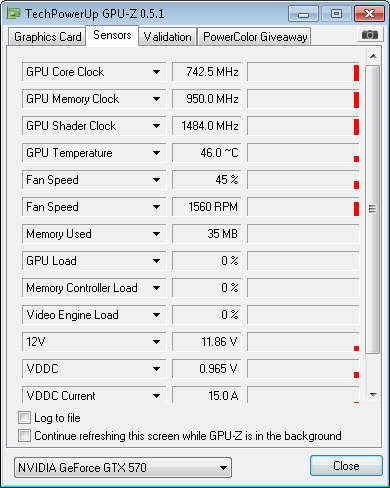Viewport: 390px width, 488px height.
Task: Click the scrollbar down arrow
Action: [x=373, y=395]
